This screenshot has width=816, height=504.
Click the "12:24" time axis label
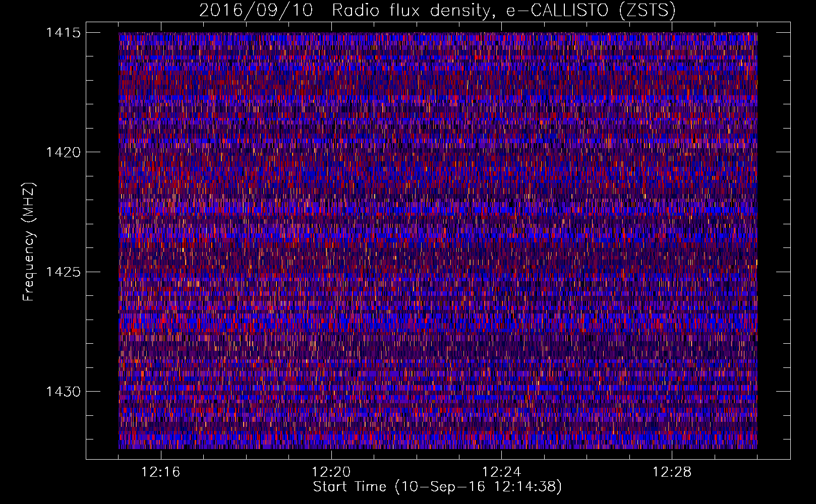(501, 472)
